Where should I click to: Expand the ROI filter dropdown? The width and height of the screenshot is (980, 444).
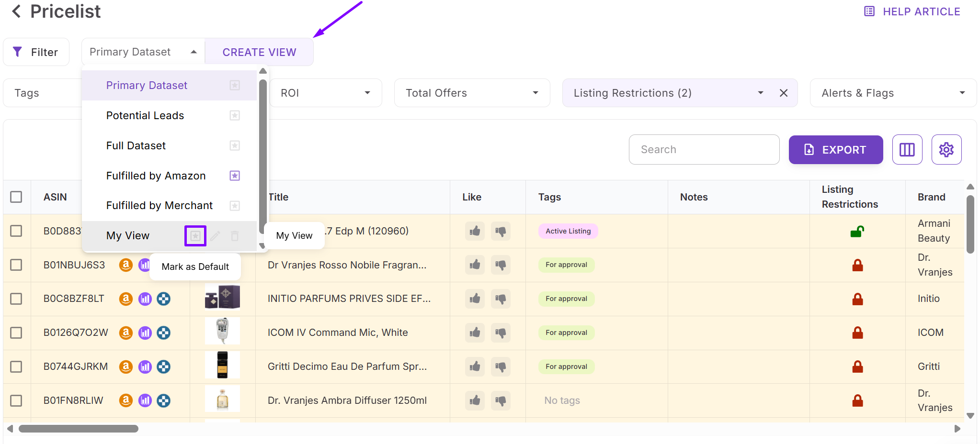click(x=325, y=93)
